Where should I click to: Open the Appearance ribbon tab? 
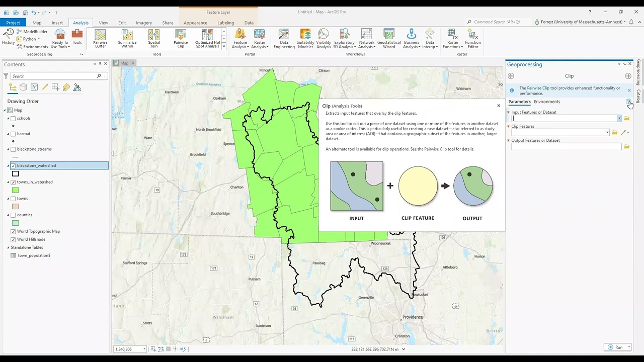pos(195,23)
